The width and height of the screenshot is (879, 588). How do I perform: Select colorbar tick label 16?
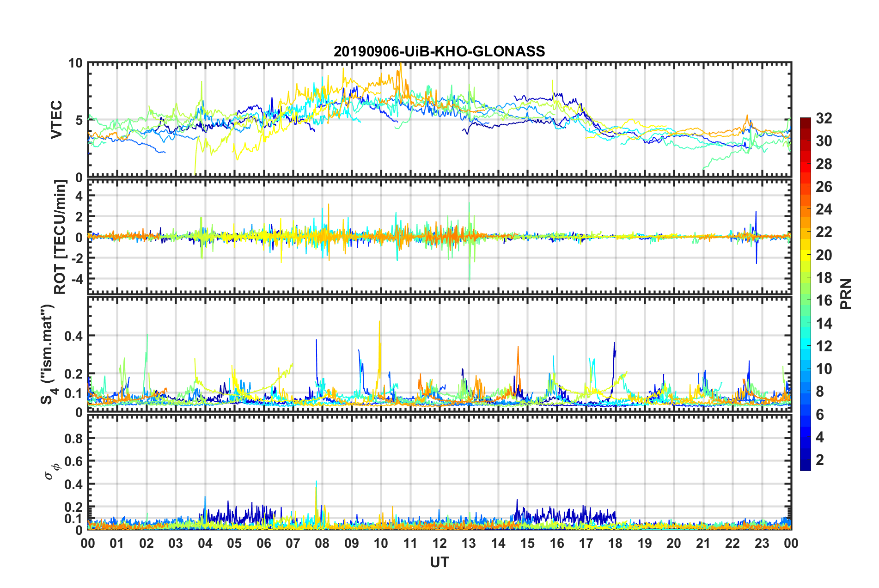pyautogui.click(x=824, y=300)
